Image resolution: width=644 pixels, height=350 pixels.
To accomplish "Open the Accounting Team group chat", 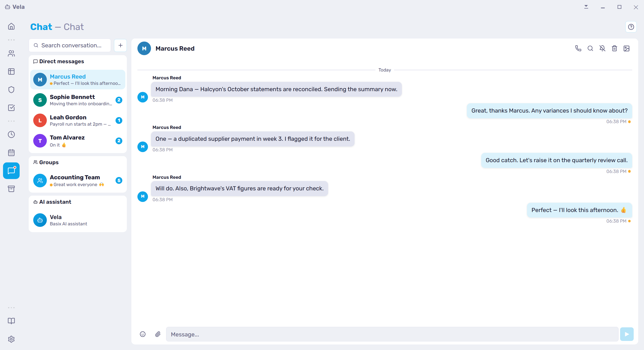I will point(78,181).
